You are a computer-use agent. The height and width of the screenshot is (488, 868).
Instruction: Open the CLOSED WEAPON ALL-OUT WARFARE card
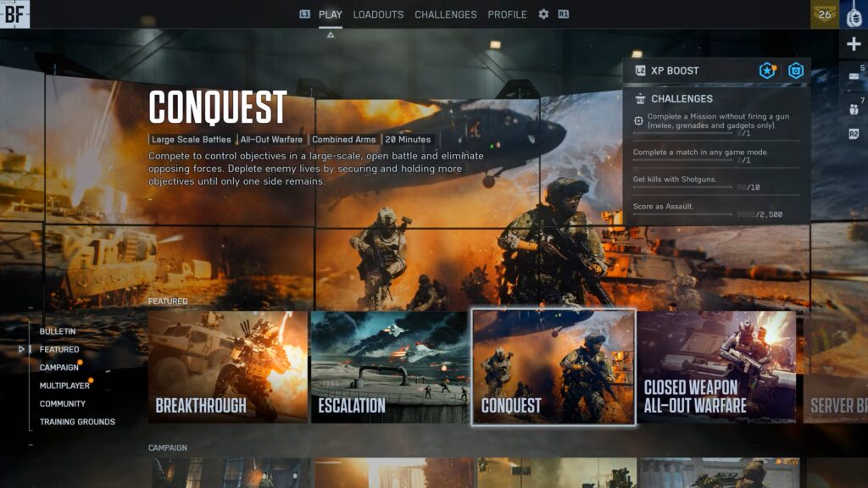coord(717,367)
